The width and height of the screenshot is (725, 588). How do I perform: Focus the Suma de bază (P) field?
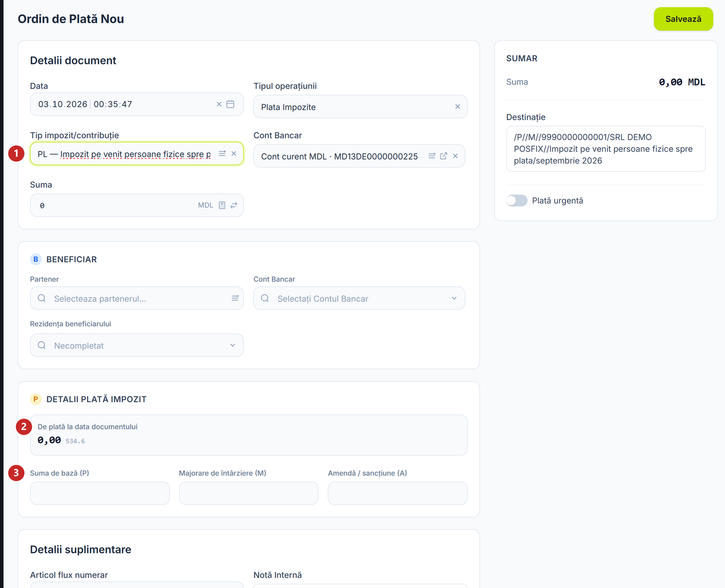(100, 493)
